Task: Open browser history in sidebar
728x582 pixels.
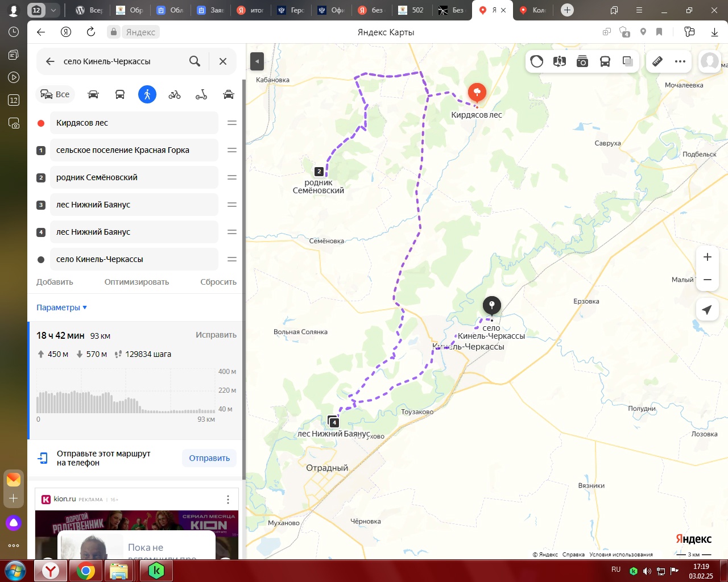Action: pyautogui.click(x=14, y=32)
